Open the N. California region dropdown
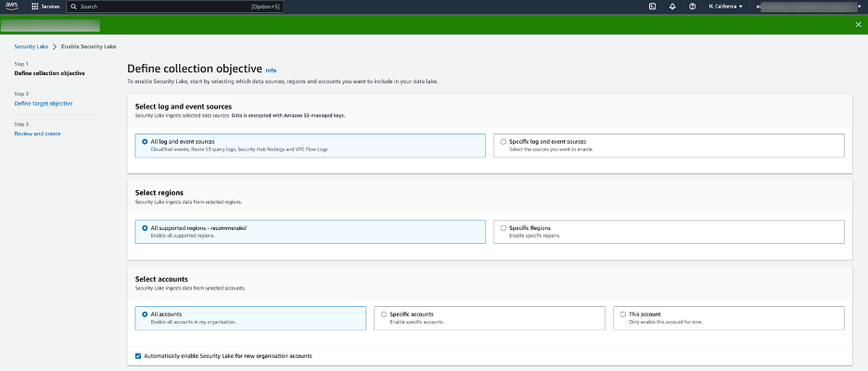The height and width of the screenshot is (371, 868). coord(725,6)
